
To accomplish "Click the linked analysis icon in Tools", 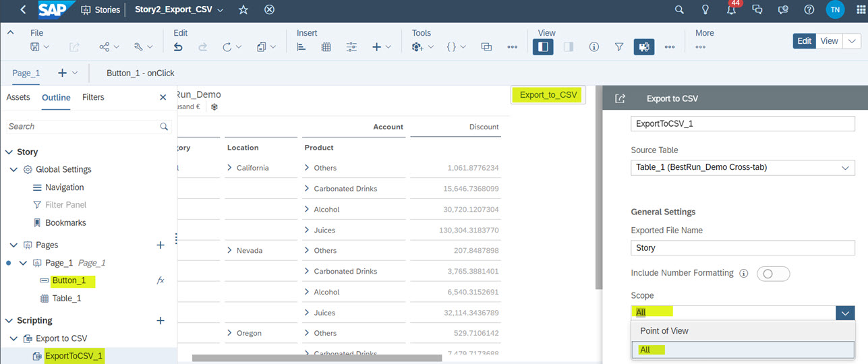I will pos(486,47).
